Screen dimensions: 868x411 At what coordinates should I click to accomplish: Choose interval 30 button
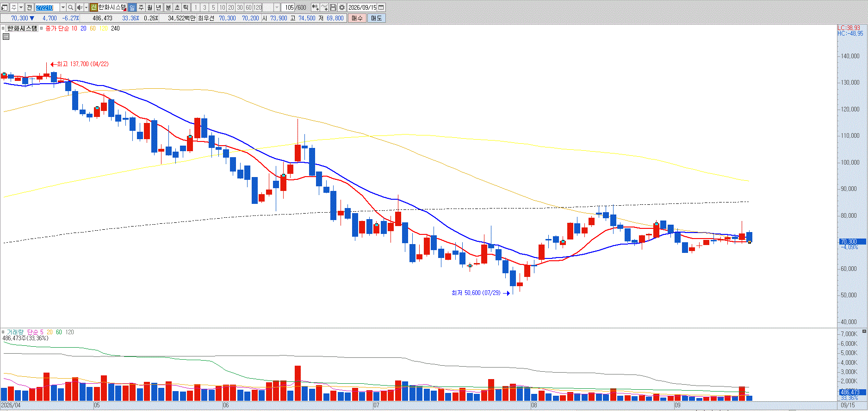click(239, 7)
